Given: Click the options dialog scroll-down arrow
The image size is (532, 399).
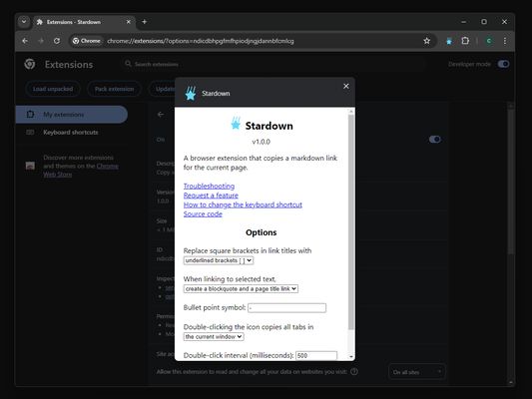Looking at the screenshot, I should (351, 357).
